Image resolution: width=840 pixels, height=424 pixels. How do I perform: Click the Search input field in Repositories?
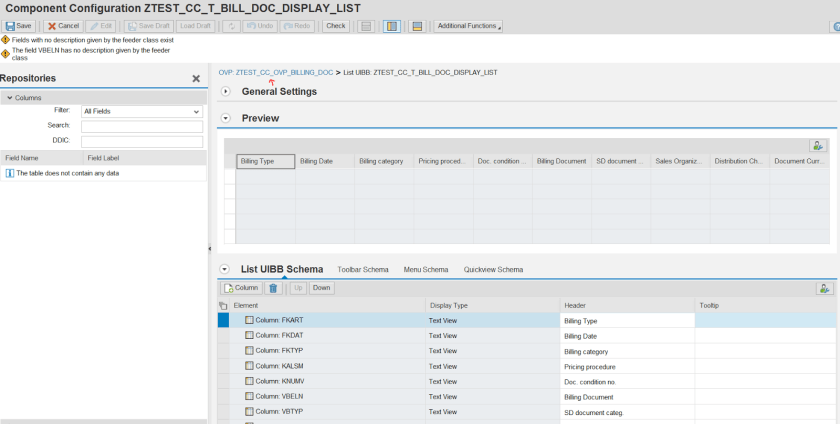pyautogui.click(x=141, y=126)
